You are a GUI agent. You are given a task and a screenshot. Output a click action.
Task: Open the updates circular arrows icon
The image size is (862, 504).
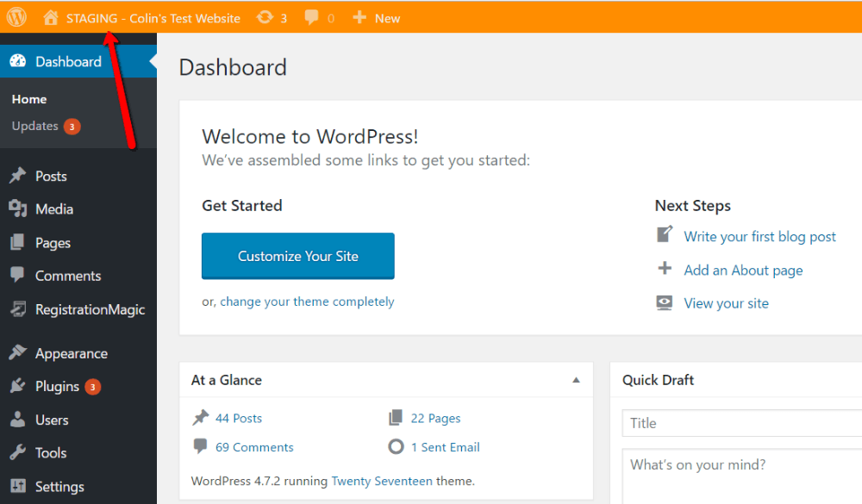pos(265,18)
